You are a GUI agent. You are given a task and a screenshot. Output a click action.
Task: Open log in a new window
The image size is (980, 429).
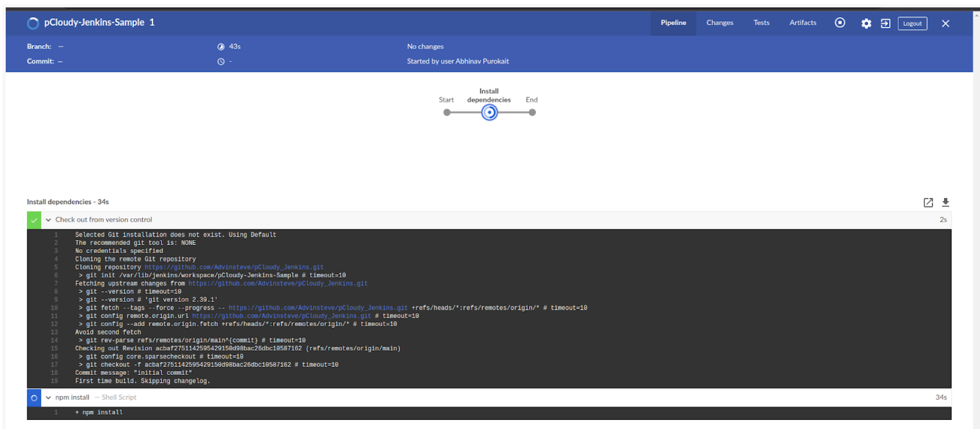[x=928, y=202]
